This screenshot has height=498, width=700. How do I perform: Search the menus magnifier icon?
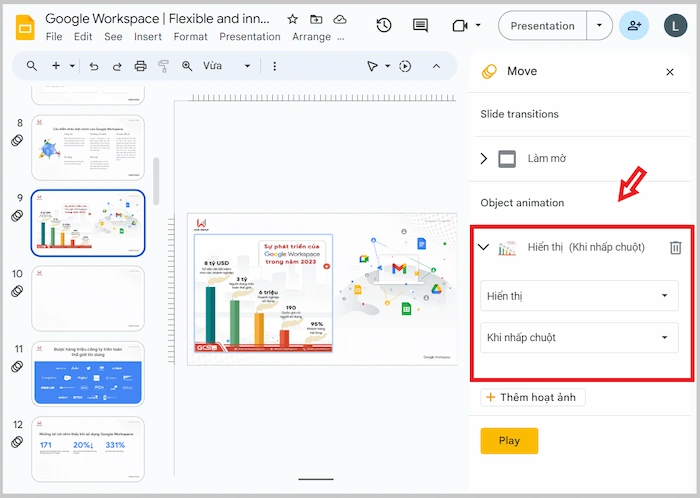tap(32, 66)
